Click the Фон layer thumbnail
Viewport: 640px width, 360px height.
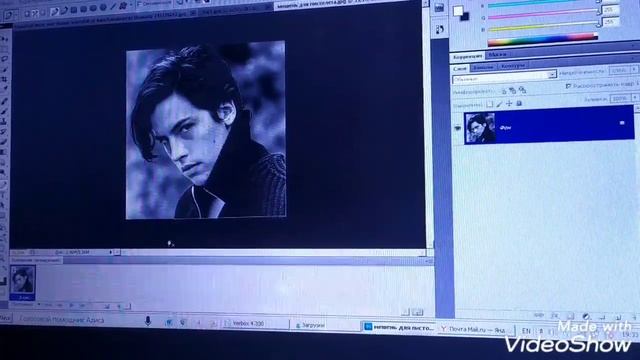[480, 128]
